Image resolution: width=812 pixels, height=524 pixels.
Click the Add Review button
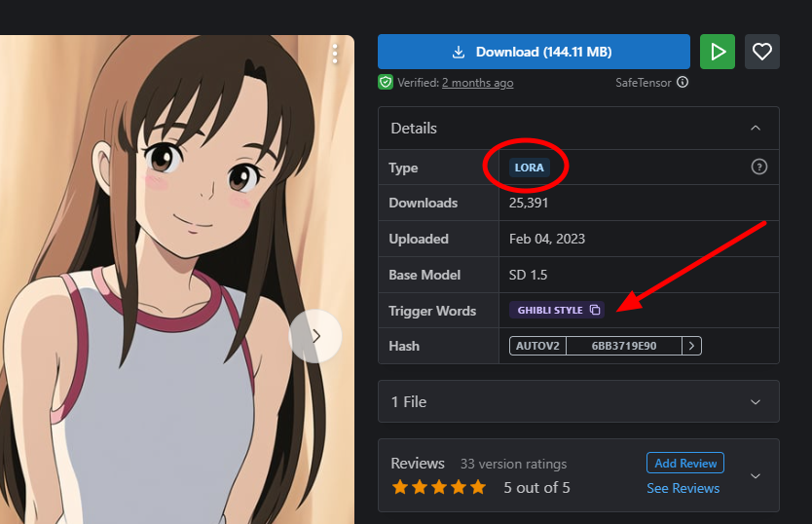click(x=685, y=463)
